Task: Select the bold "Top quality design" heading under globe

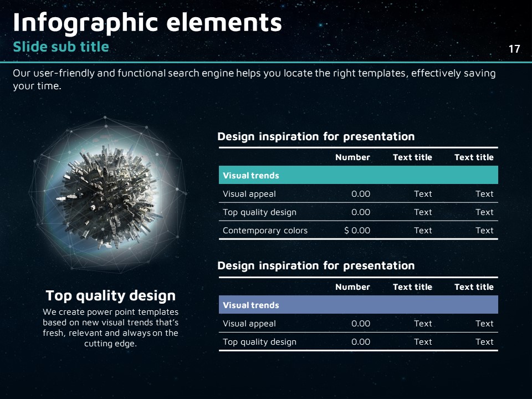Action: click(x=110, y=295)
